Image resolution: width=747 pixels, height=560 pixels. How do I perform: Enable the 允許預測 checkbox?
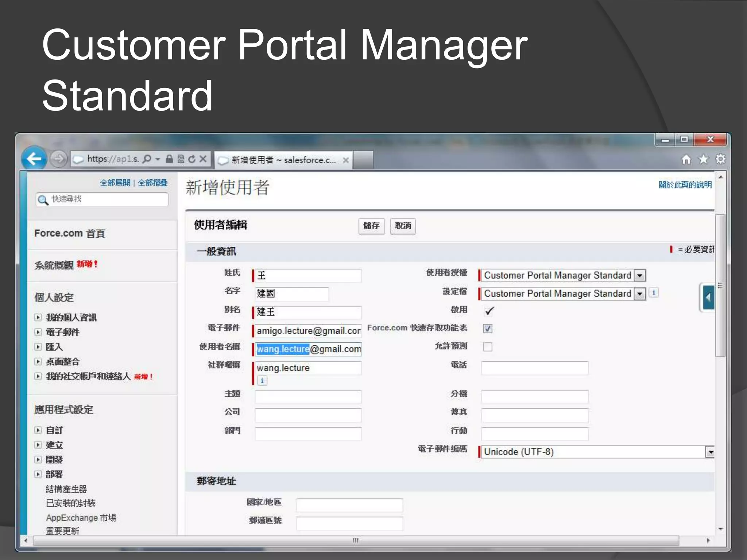click(x=487, y=347)
